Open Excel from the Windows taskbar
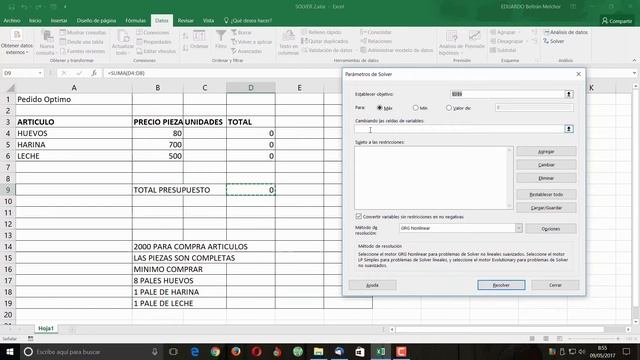 [x=380, y=351]
